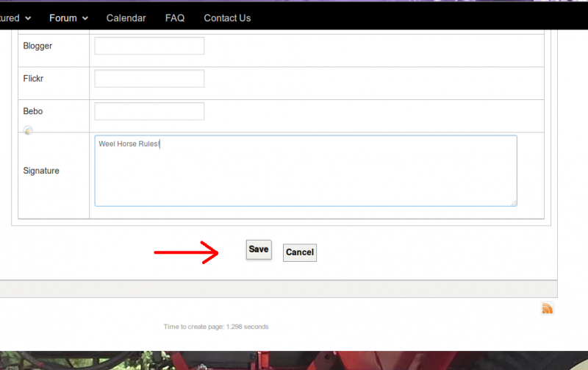This screenshot has height=370, width=588.
Task: Click the red arrow pointing at Save
Action: 187,253
